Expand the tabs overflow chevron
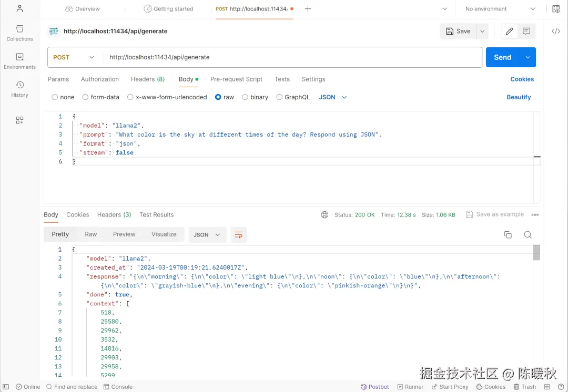Image resolution: width=568 pixels, height=392 pixels. (x=445, y=9)
